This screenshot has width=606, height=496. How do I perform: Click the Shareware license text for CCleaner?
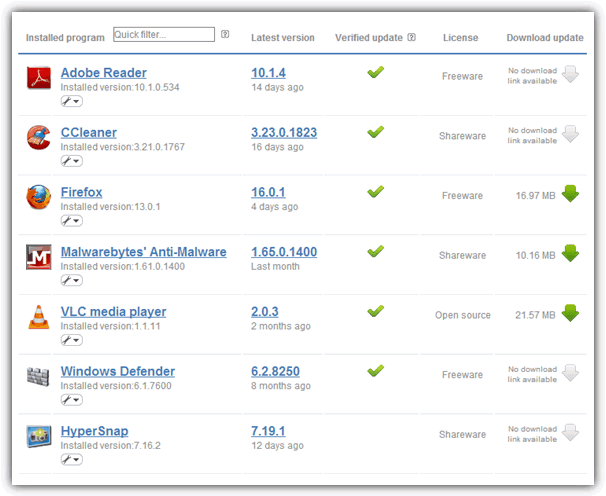pyautogui.click(x=462, y=136)
